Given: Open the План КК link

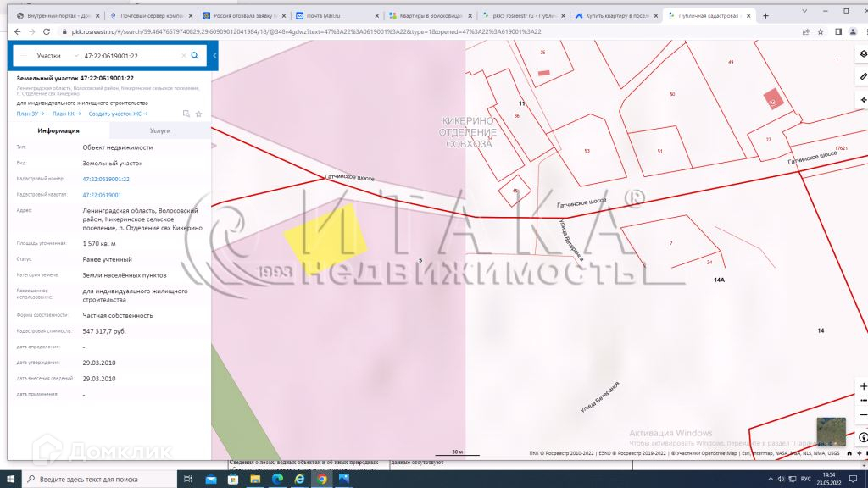Looking at the screenshot, I should (x=66, y=114).
